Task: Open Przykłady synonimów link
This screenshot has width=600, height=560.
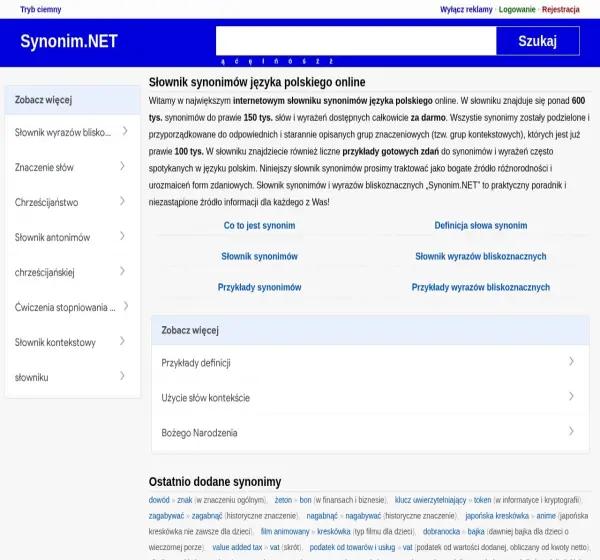Action: [259, 287]
